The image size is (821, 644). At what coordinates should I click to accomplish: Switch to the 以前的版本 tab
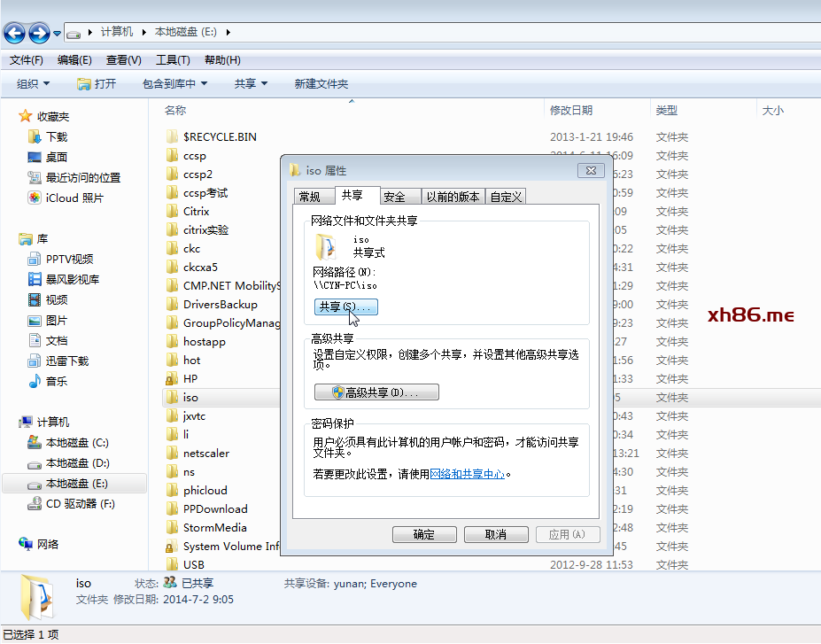pyautogui.click(x=452, y=197)
